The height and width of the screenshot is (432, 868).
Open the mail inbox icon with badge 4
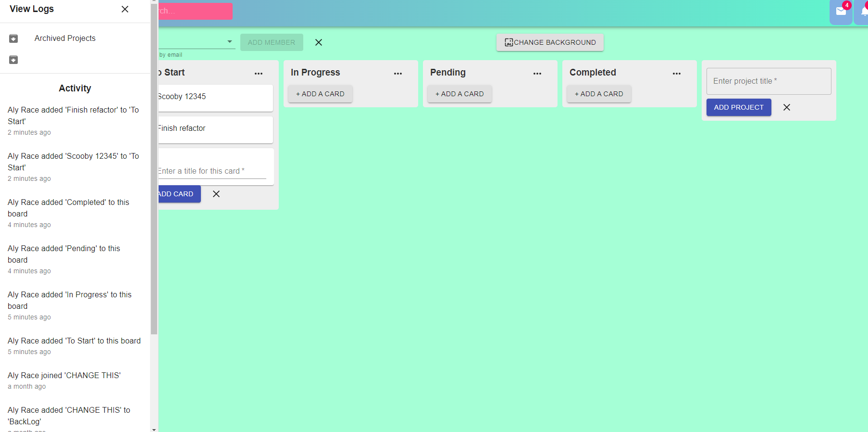click(x=841, y=11)
